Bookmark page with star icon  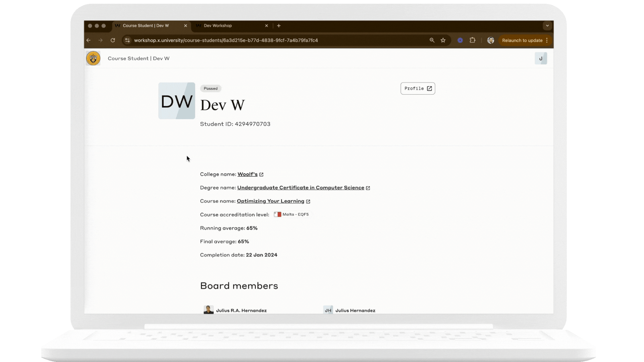click(443, 40)
